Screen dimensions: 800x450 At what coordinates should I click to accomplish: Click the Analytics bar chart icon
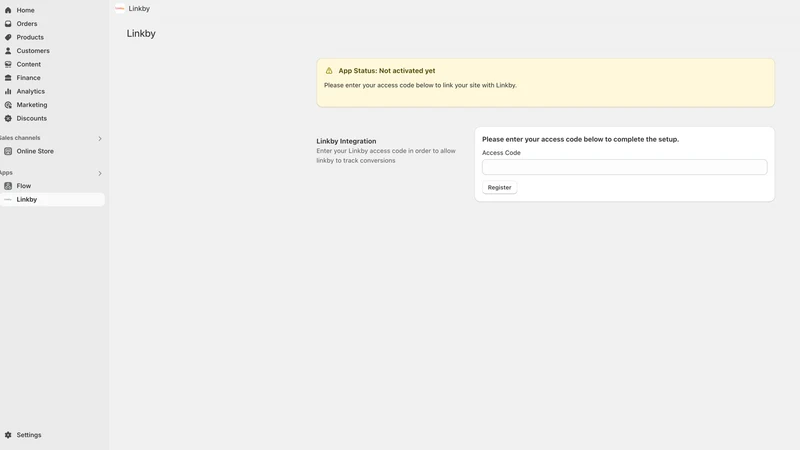8,91
